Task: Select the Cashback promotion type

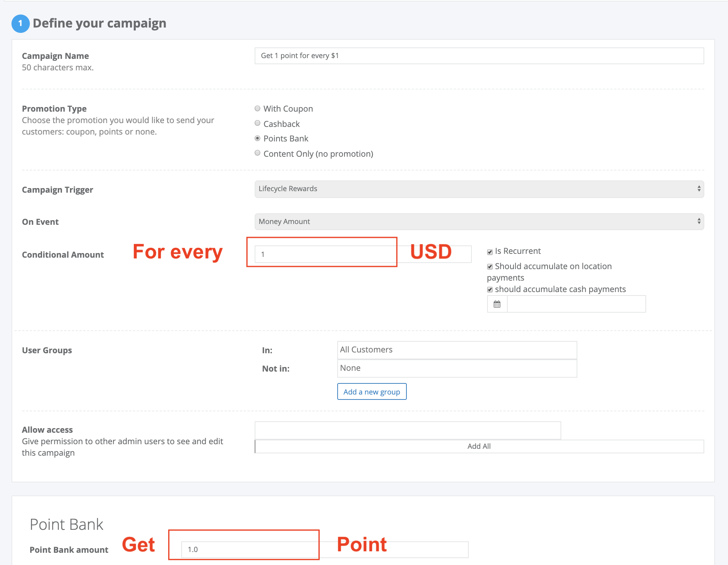Action: click(258, 123)
